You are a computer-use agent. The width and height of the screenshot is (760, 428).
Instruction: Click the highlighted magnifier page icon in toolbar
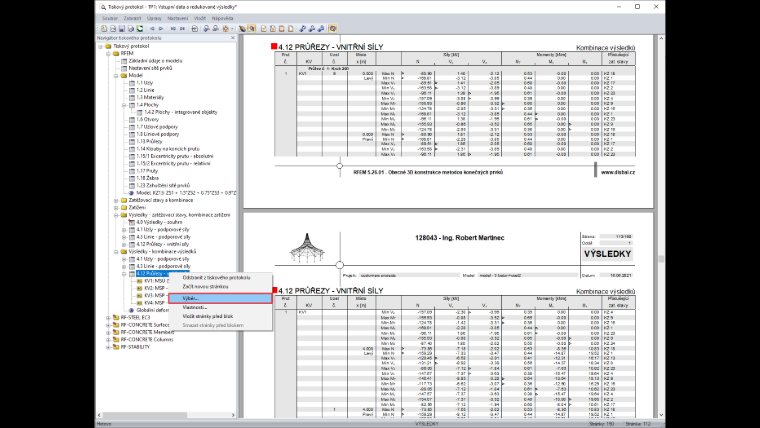pos(251,29)
